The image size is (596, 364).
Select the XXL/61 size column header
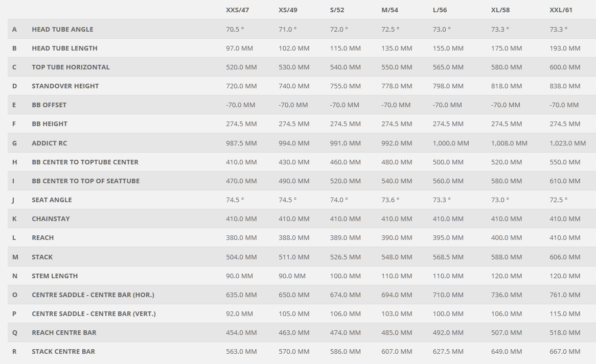tap(561, 10)
